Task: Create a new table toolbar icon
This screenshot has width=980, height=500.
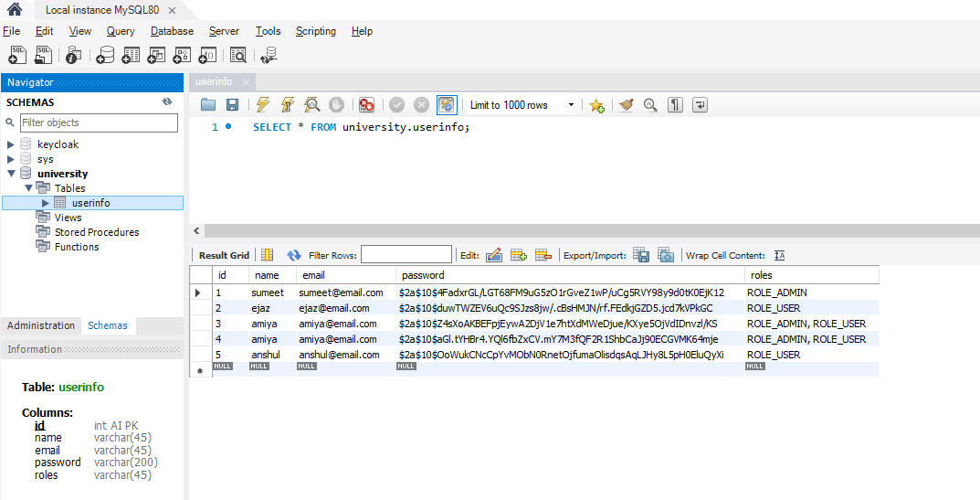Action: [x=131, y=55]
